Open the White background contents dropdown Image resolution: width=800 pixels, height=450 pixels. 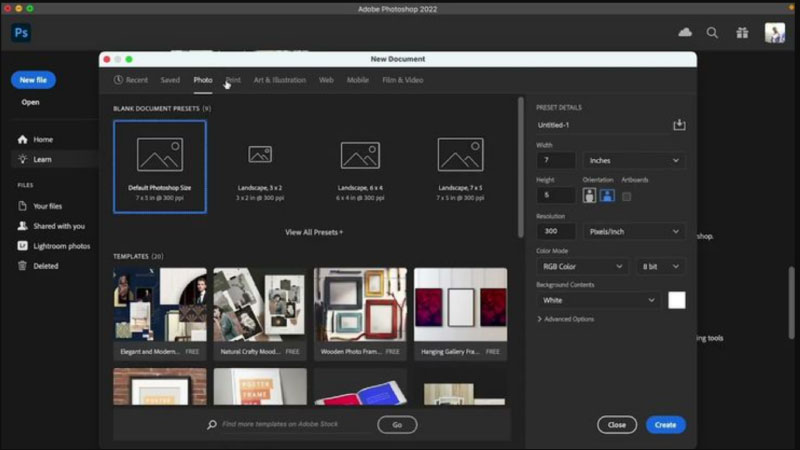[x=598, y=301]
